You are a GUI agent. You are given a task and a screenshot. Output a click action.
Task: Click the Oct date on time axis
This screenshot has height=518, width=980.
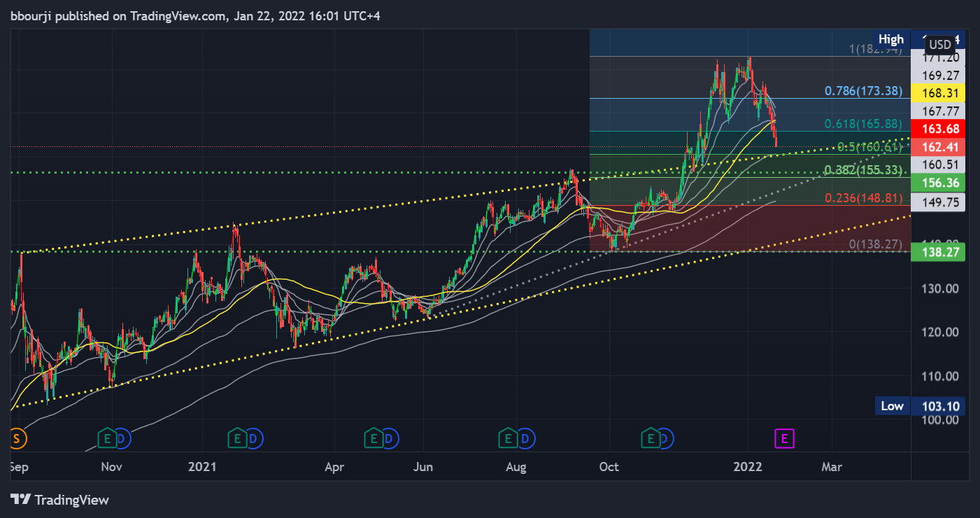[609, 465]
